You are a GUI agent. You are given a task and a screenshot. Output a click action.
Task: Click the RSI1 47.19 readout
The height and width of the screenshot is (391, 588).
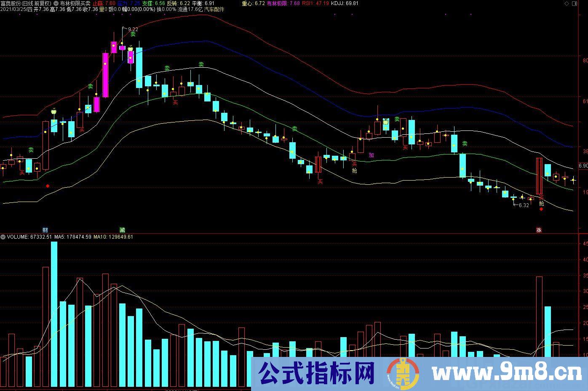pos(315,3)
